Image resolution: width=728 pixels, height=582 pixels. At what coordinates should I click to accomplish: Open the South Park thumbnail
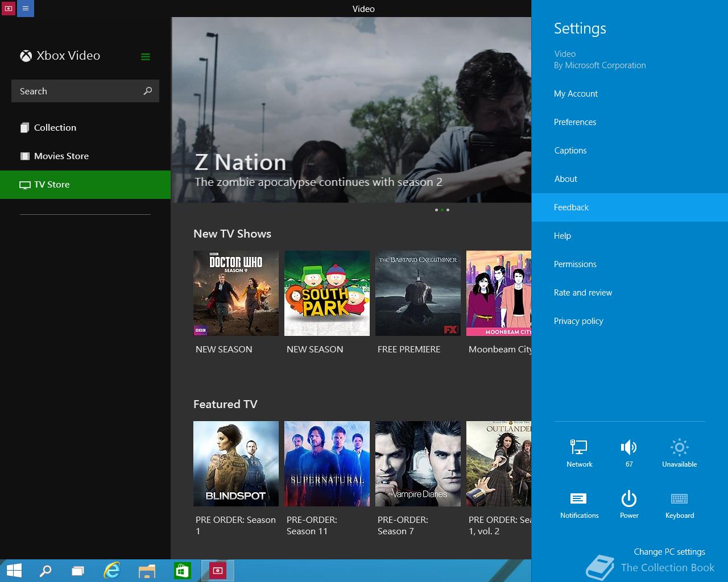(327, 293)
